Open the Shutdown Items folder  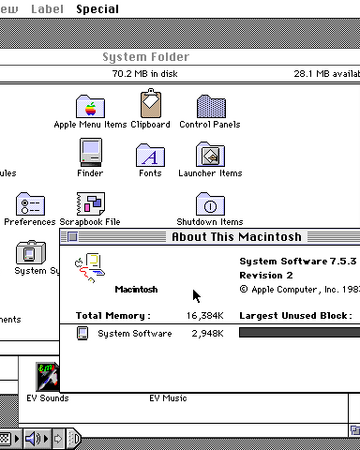pos(210,204)
